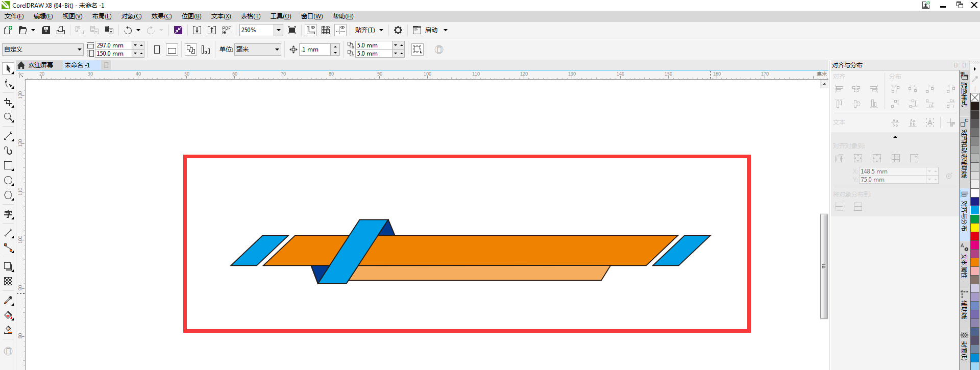Click the Export to PDF icon
Screen dimensions: 980x370
[x=227, y=30]
